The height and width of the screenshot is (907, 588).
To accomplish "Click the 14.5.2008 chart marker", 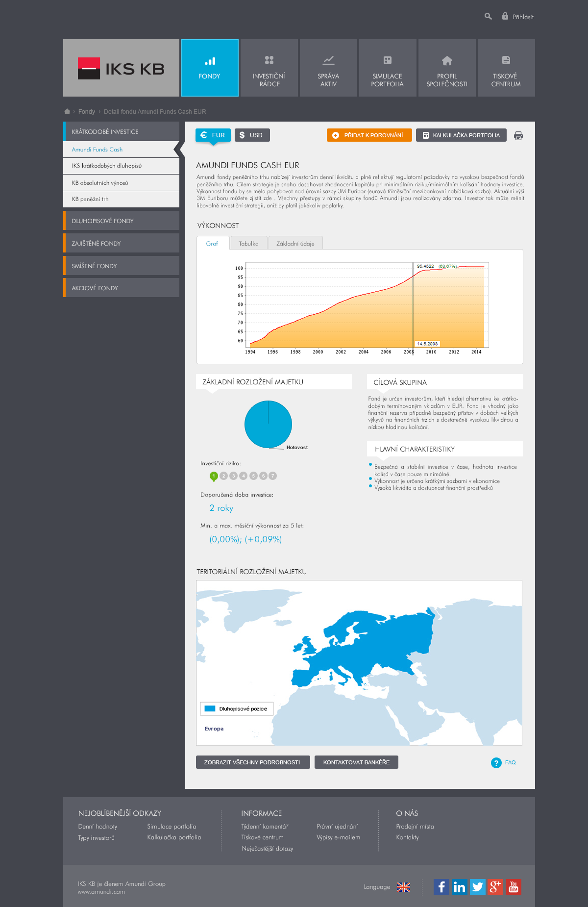I will click(x=427, y=344).
